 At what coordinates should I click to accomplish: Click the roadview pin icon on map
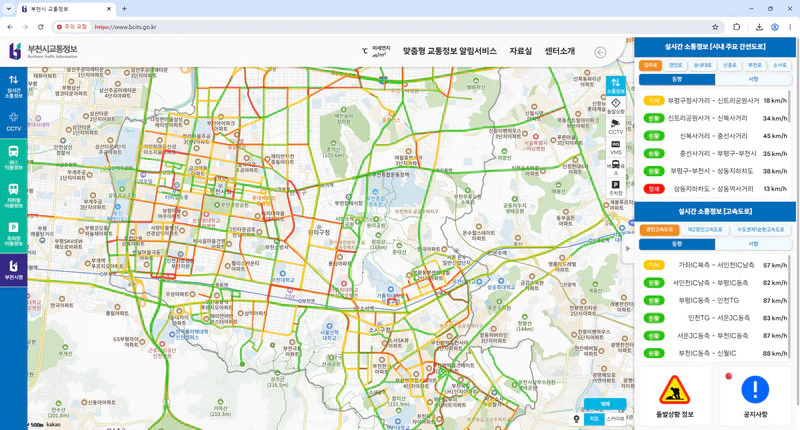(x=577, y=419)
